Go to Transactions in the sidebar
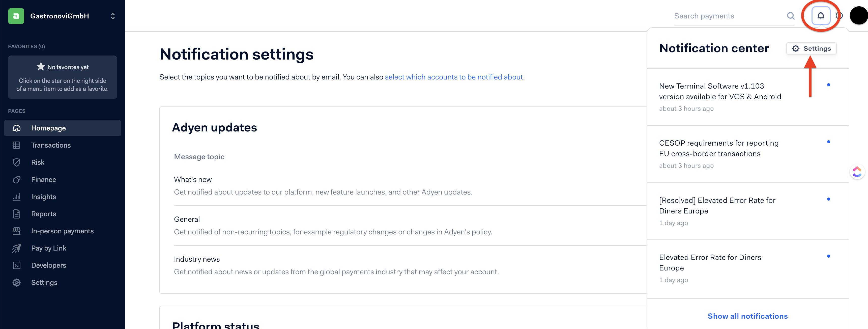Viewport: 868px width, 329px height. (x=62, y=145)
